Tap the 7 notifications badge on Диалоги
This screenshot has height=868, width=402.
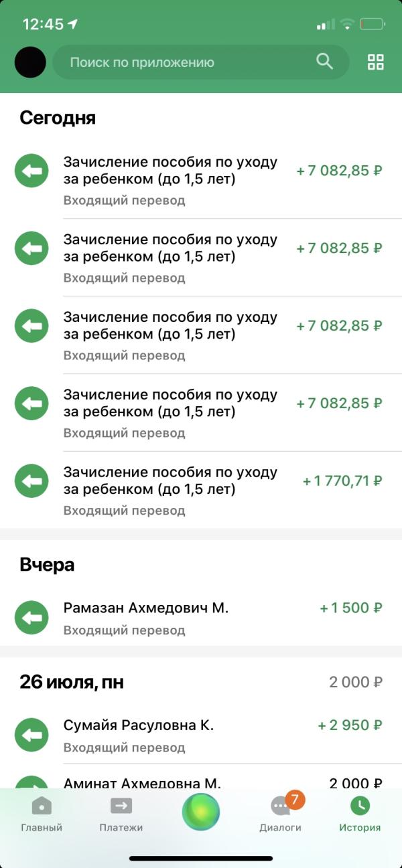(x=295, y=799)
